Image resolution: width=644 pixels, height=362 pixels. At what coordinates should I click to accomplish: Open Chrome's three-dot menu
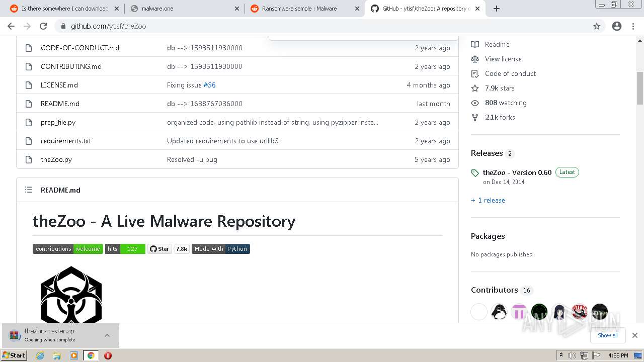633,26
